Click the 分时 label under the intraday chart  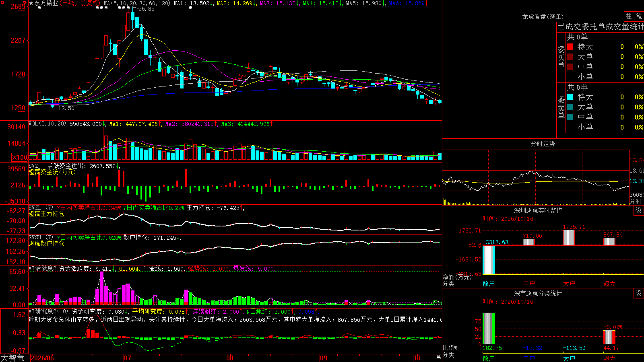pyautogui.click(x=636, y=202)
